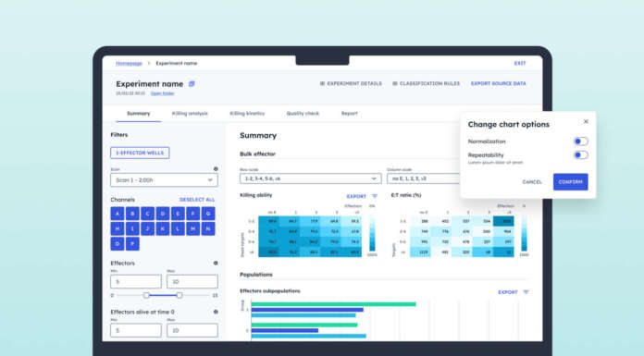Switch to the Killing analysis tab
The image size is (644, 356).
(190, 114)
